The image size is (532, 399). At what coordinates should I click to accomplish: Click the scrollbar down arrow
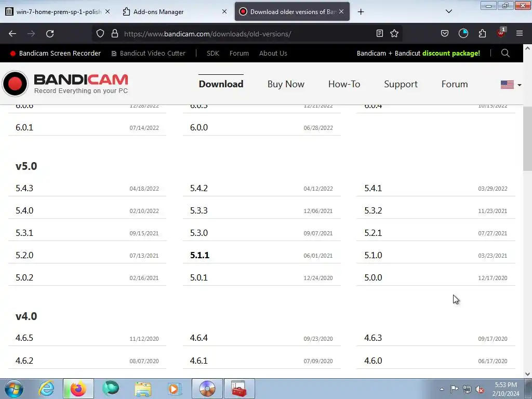[x=527, y=374]
